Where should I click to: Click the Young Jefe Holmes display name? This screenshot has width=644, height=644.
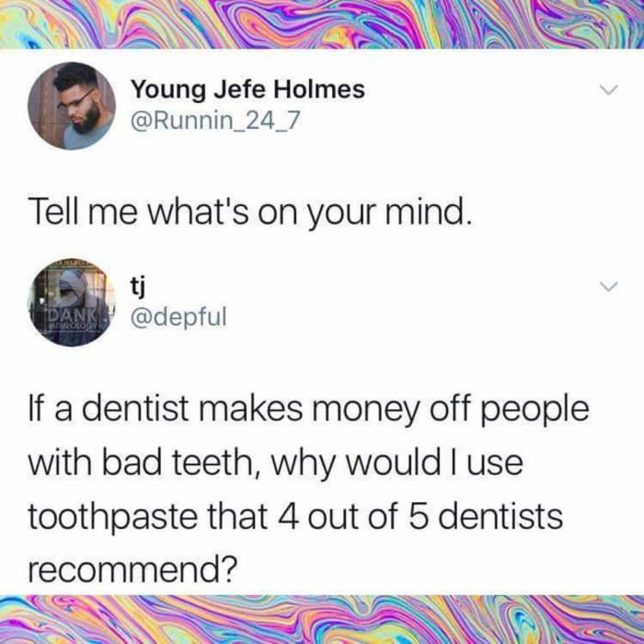[x=247, y=89]
